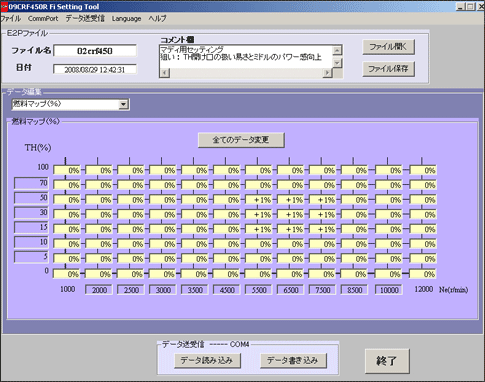
Task: Click the TH 70 axis field
Action: click(31, 183)
